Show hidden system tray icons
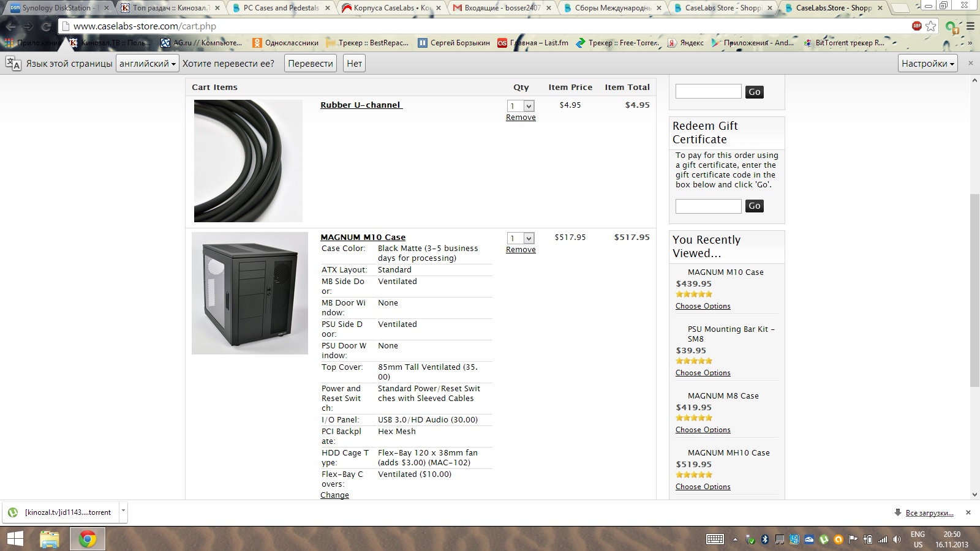Screen dimensions: 980x551 click(735, 540)
